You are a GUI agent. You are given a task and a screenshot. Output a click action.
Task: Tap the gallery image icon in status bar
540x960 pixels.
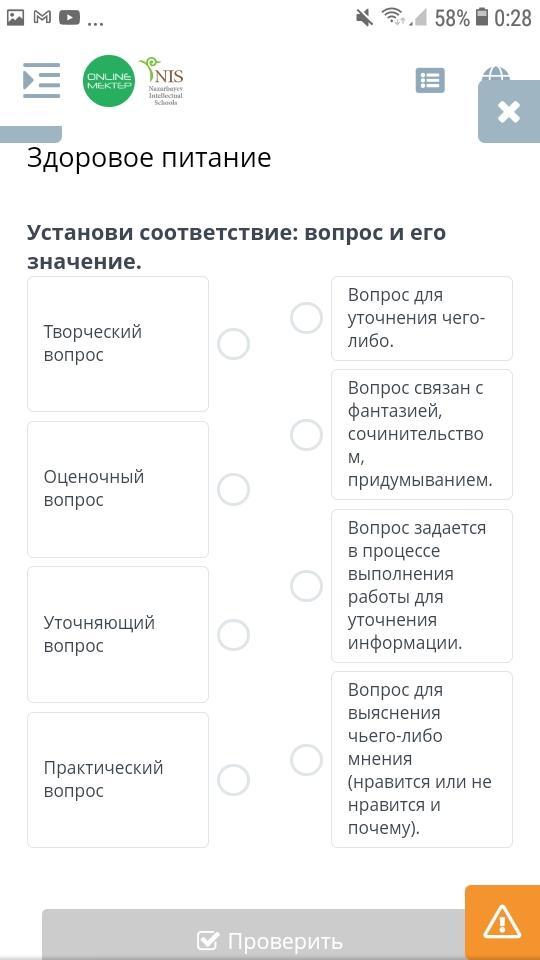pos(15,18)
